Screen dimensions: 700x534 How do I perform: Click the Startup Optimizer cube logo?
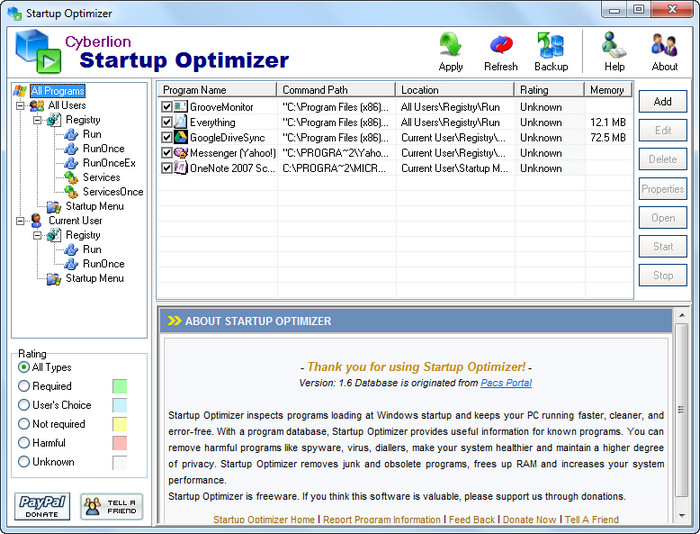[x=38, y=51]
